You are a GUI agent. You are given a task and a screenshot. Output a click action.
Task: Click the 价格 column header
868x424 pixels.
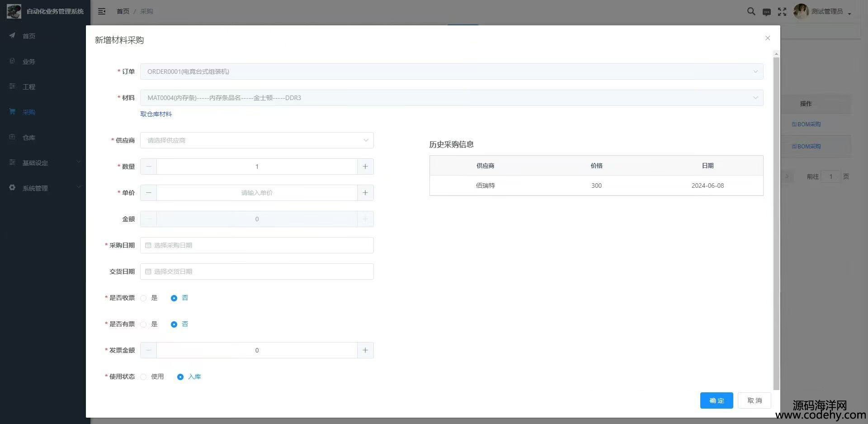(596, 166)
